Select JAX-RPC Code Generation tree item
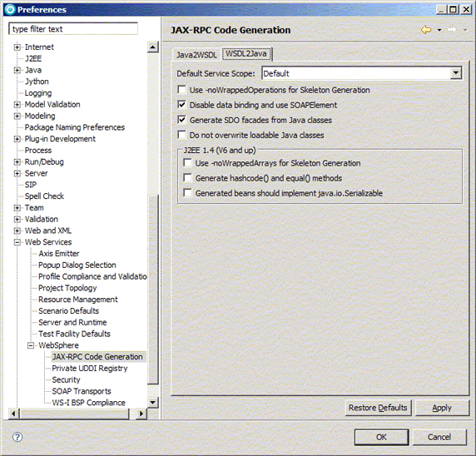Screen dimensions: 476x456 [97, 357]
